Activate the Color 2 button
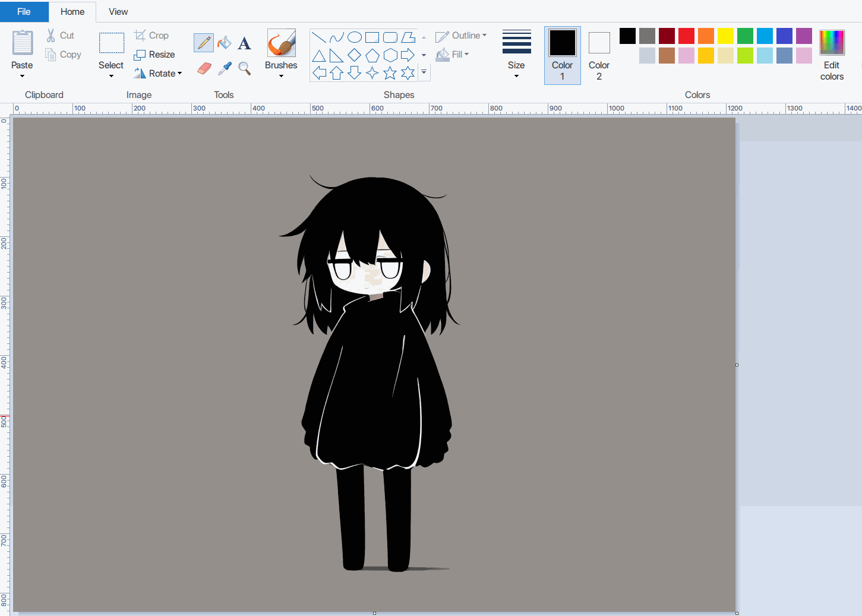862x616 pixels. pyautogui.click(x=599, y=55)
